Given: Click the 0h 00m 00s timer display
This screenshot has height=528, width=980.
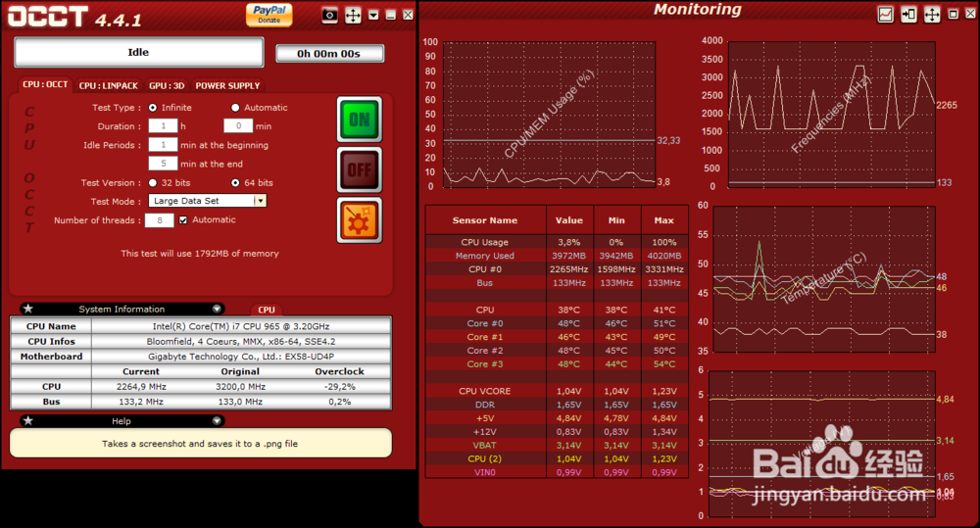Looking at the screenshot, I should click(329, 54).
